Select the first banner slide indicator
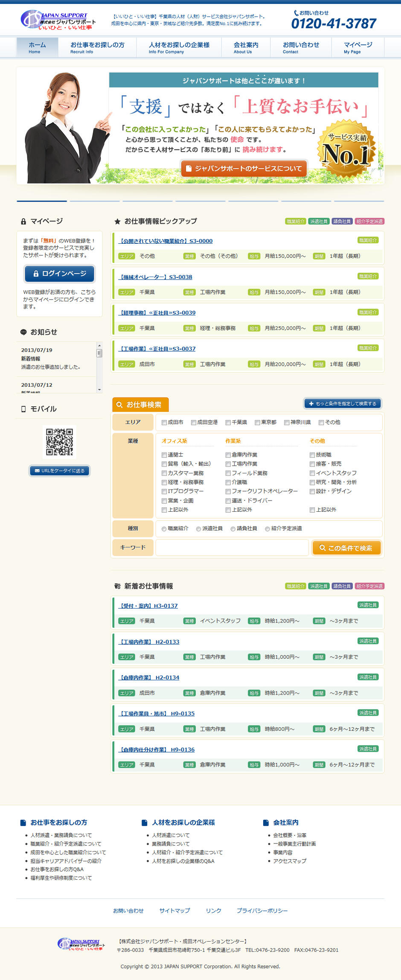Viewport: 401px width, 980px height. 42,201
